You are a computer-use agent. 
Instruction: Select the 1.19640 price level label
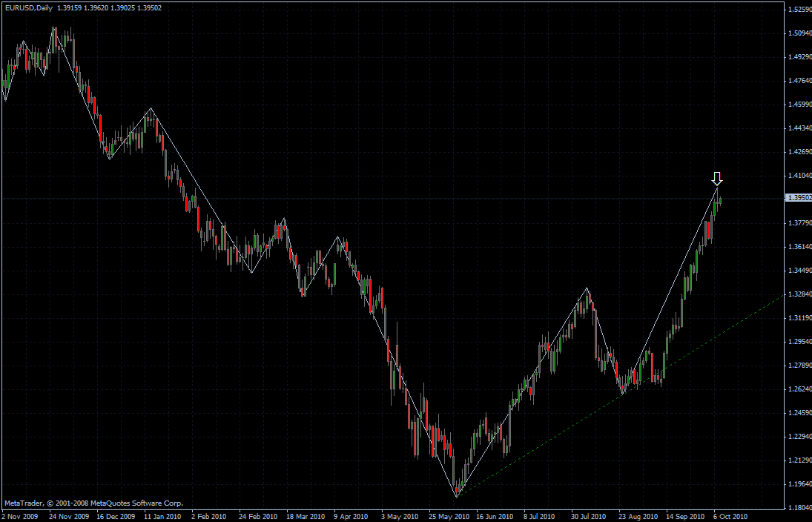point(800,484)
